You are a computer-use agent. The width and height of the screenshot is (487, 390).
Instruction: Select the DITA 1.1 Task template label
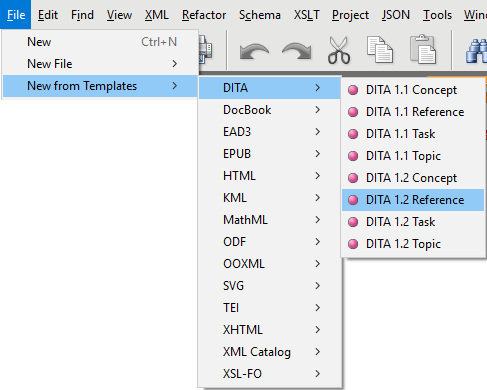[400, 134]
